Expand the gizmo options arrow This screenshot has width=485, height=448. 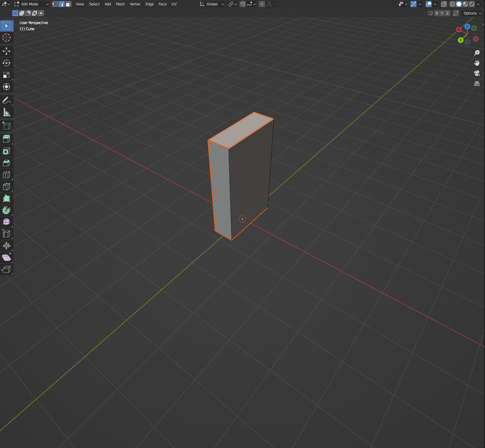coord(420,4)
